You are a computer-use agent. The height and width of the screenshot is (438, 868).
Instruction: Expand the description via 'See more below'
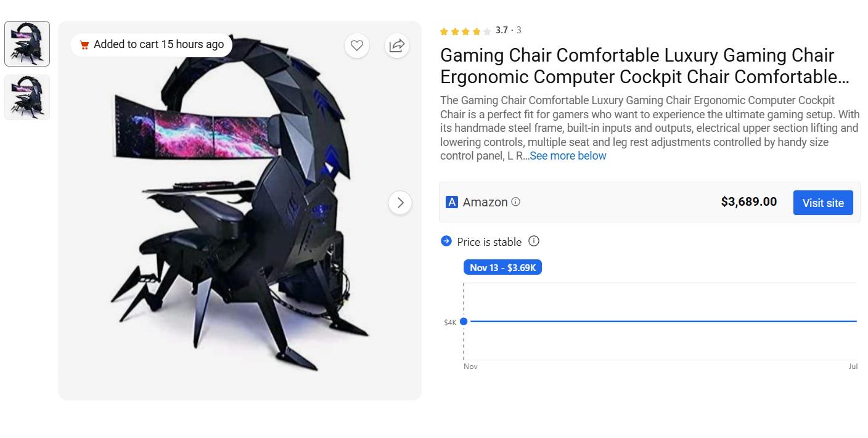click(x=567, y=156)
